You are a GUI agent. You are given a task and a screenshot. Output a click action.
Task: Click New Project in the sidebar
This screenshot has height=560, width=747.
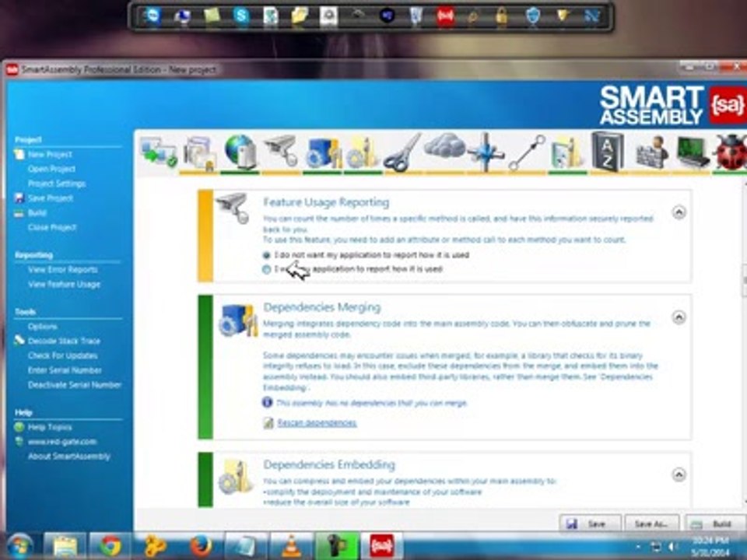tap(50, 154)
